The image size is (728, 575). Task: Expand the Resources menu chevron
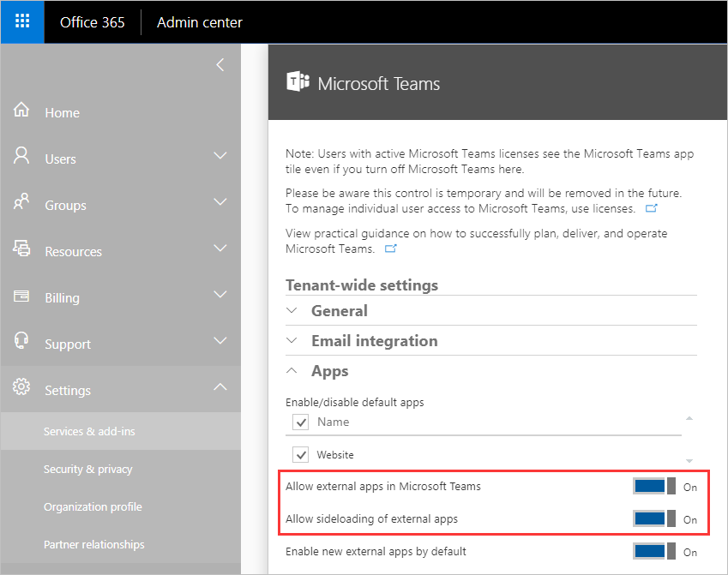point(220,249)
